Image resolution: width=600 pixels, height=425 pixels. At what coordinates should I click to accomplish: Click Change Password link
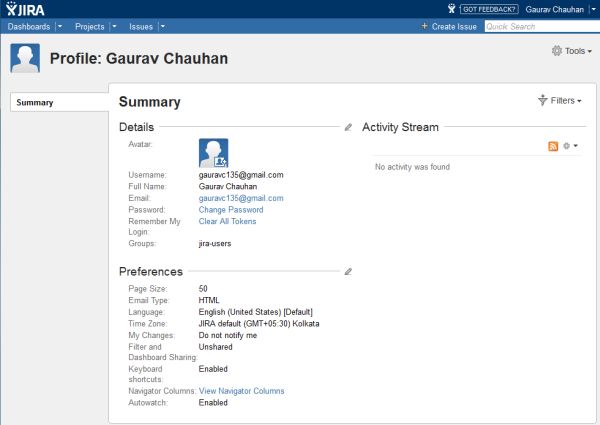point(231,210)
